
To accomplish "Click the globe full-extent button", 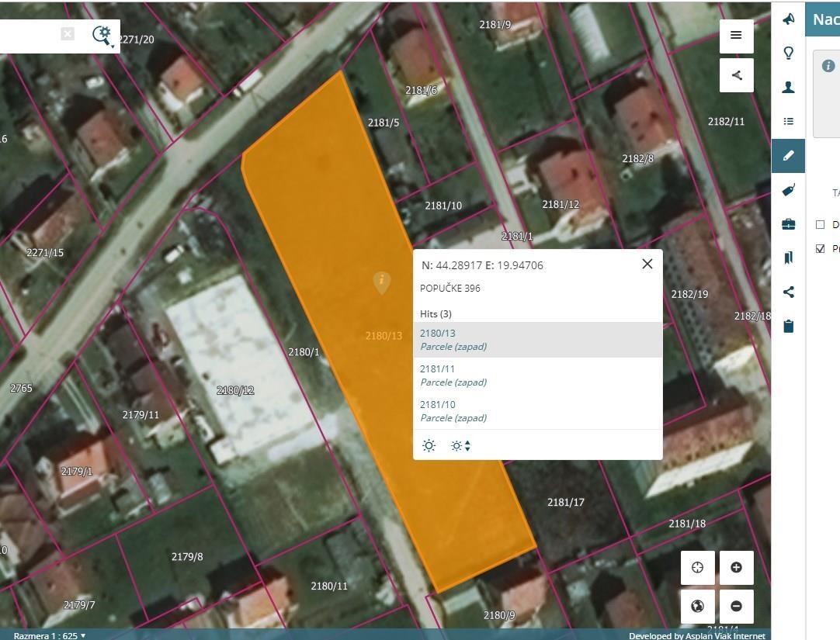I will [x=697, y=607].
